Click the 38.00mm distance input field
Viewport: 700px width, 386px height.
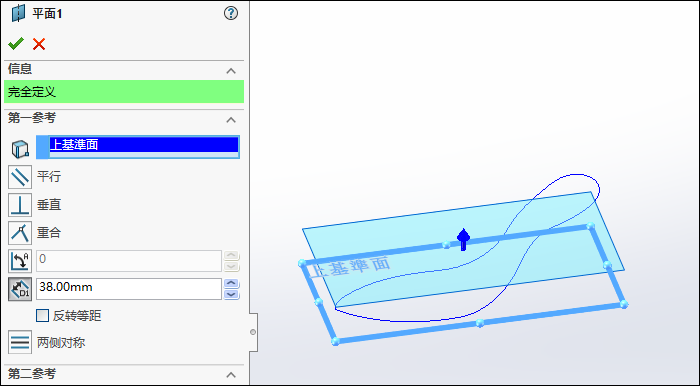(129, 289)
